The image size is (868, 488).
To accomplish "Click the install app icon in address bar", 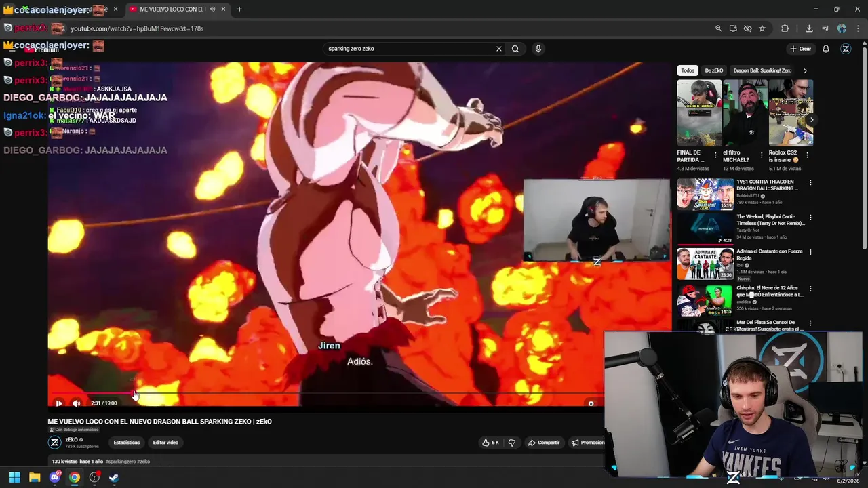I will coord(733,28).
